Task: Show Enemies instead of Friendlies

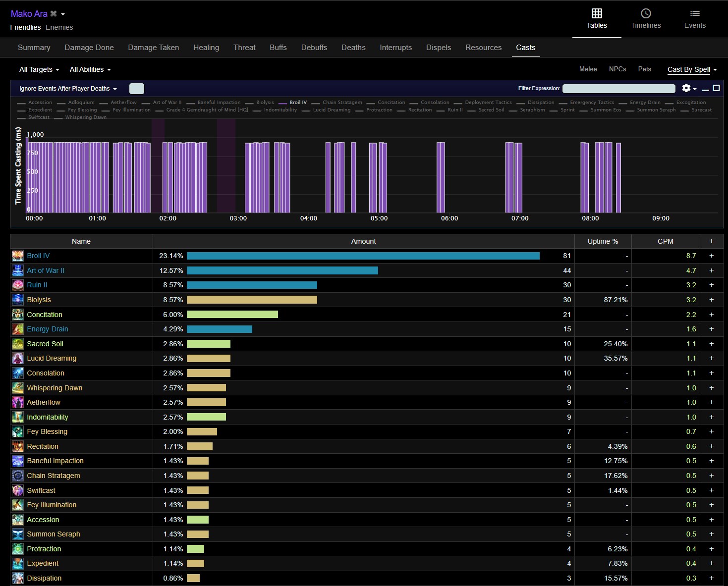Action: 59,27
